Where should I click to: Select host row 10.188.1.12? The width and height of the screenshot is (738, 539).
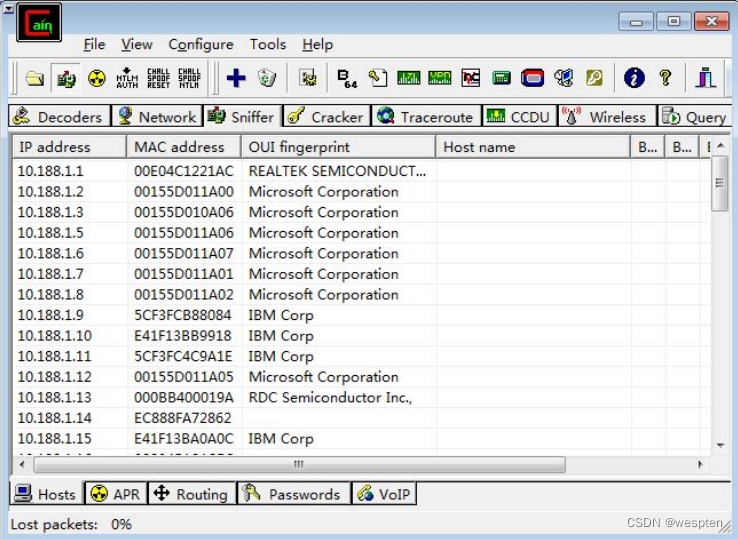pos(361,377)
